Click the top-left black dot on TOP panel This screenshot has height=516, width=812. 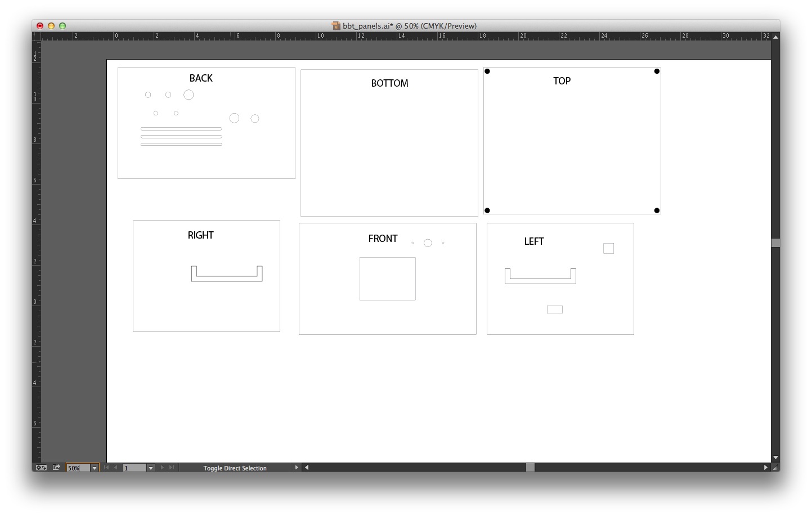coord(487,71)
